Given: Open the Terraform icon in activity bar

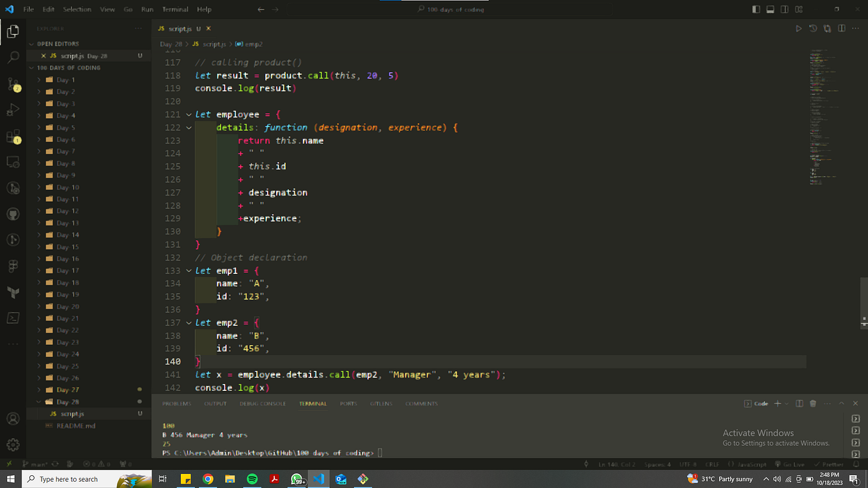Looking at the screenshot, I should click(x=13, y=292).
